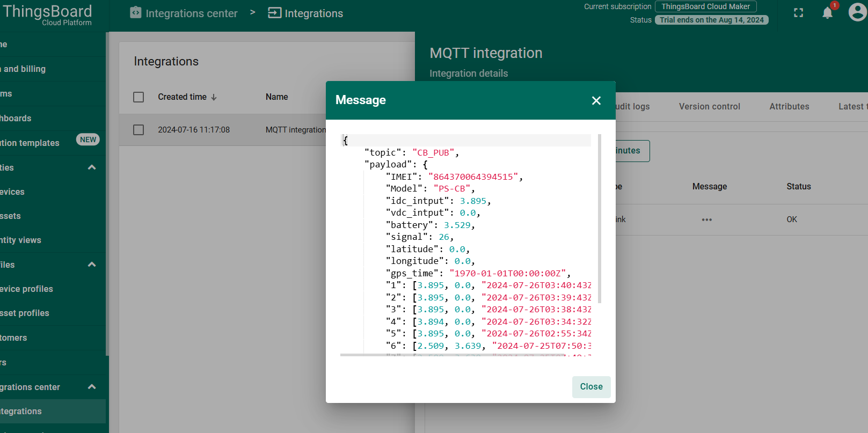Check the MQTT integration row checkbox

[138, 130]
